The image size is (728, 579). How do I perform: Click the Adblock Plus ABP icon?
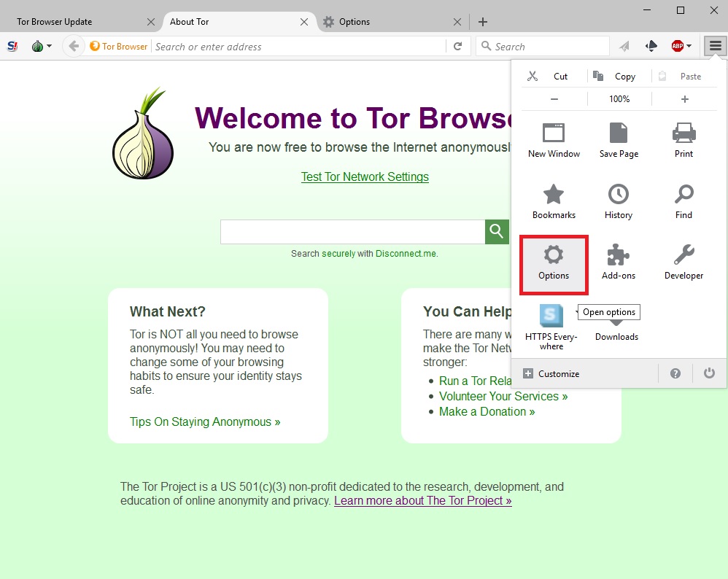[x=678, y=46]
